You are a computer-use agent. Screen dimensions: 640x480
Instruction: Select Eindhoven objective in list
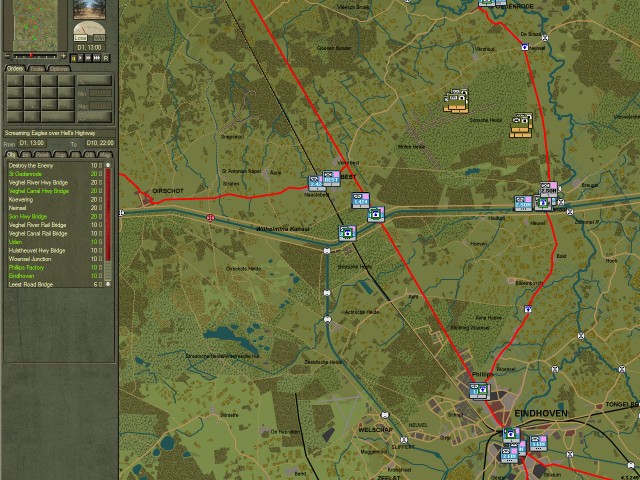click(54, 276)
